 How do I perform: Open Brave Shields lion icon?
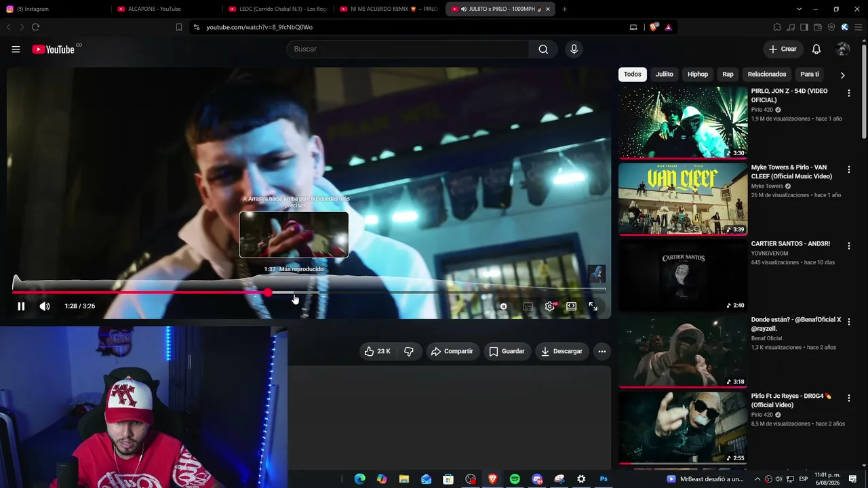654,27
